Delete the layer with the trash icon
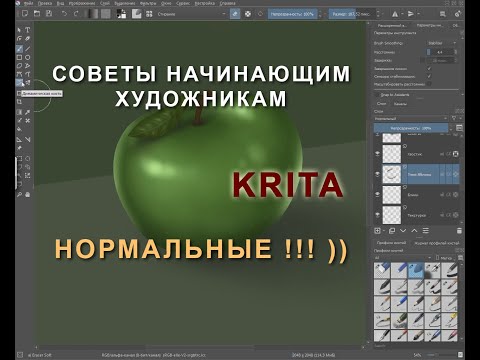The width and height of the screenshot is (480, 360). tap(459, 231)
